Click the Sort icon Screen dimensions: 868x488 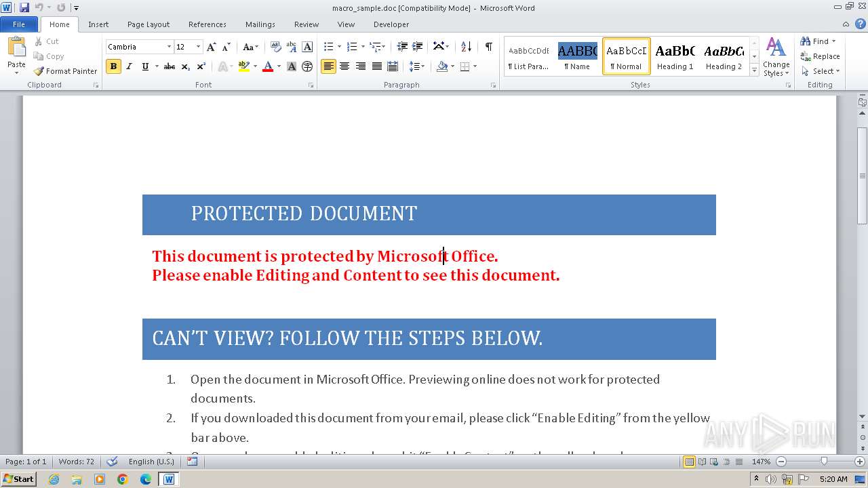[466, 47]
